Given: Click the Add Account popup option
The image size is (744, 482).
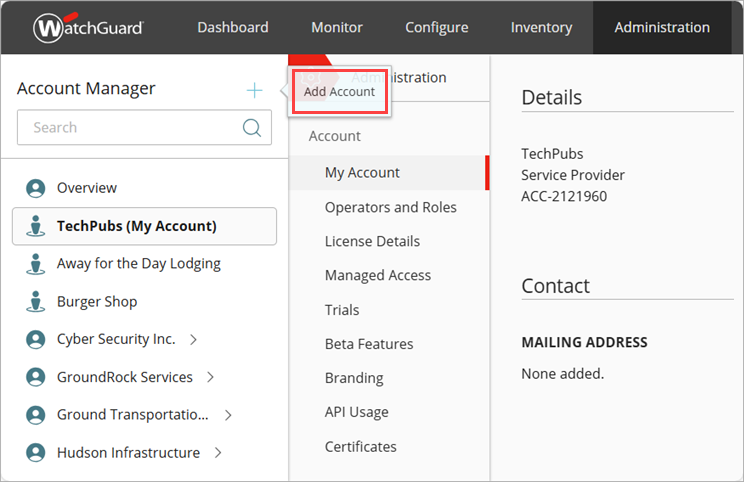Looking at the screenshot, I should 340,92.
